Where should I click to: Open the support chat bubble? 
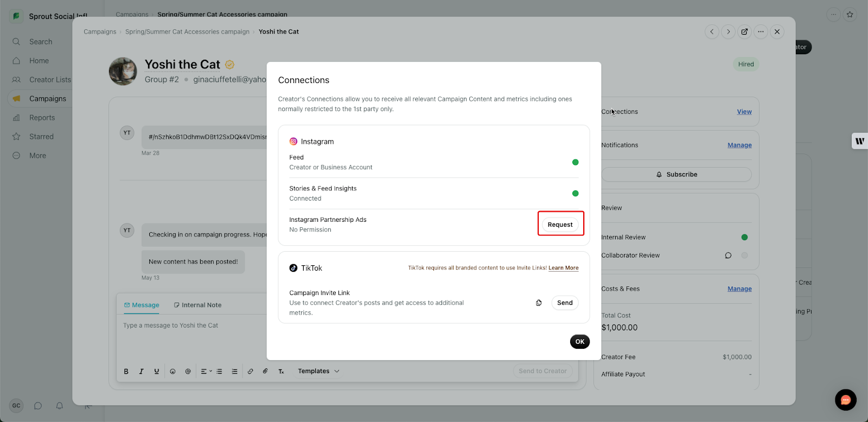(x=846, y=400)
